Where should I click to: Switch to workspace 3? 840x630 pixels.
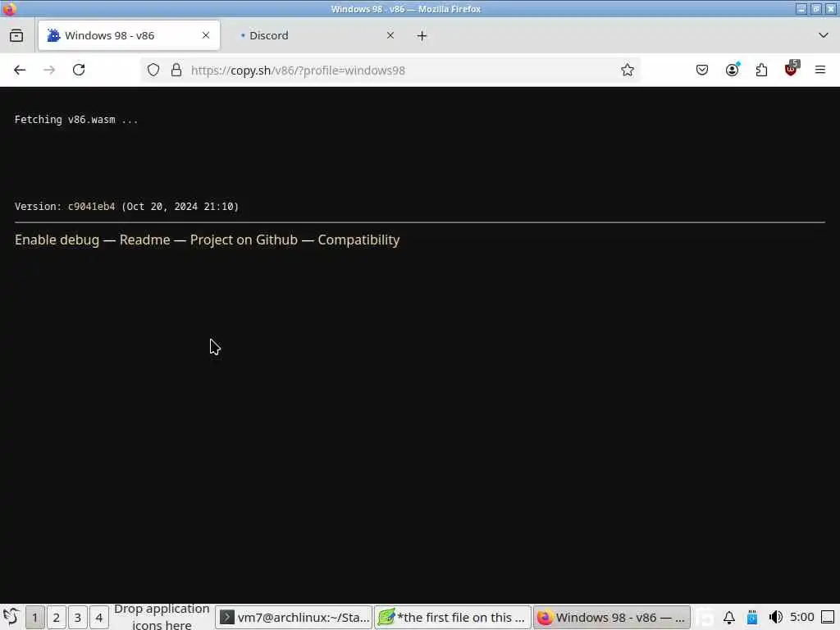[78, 618]
